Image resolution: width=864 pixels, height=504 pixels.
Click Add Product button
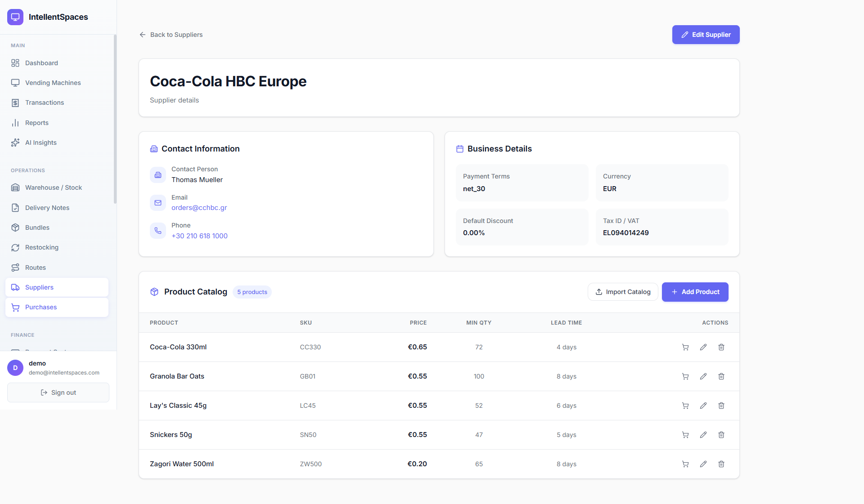(x=695, y=292)
